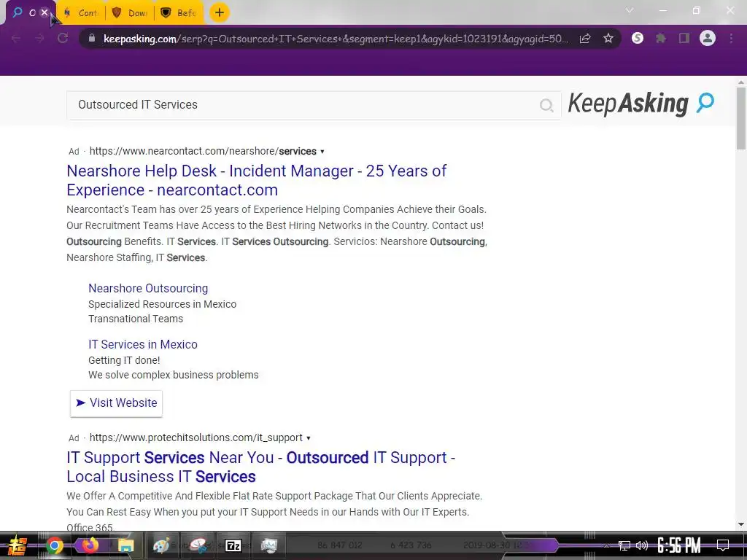View site info via padlock icon

coord(92,38)
